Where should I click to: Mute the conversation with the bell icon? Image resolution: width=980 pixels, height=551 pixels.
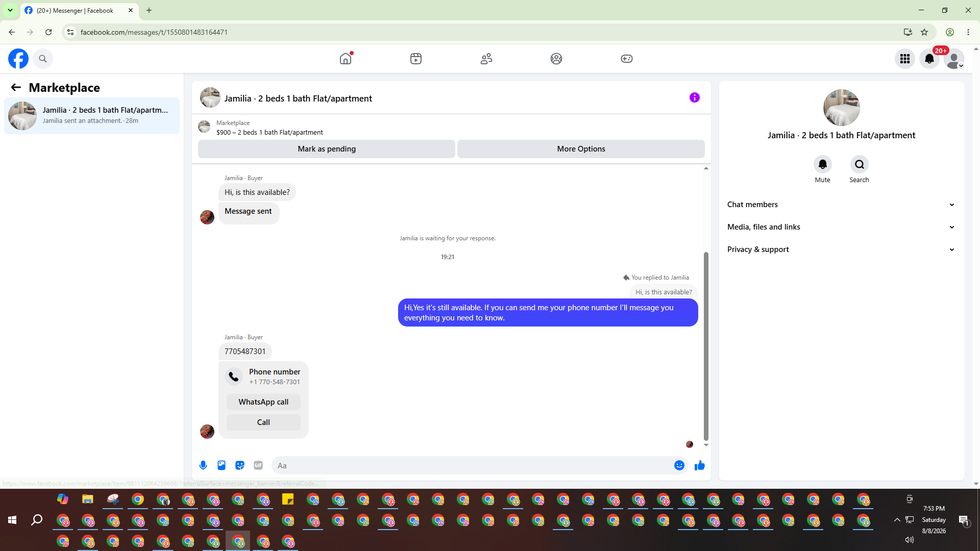coord(823,164)
